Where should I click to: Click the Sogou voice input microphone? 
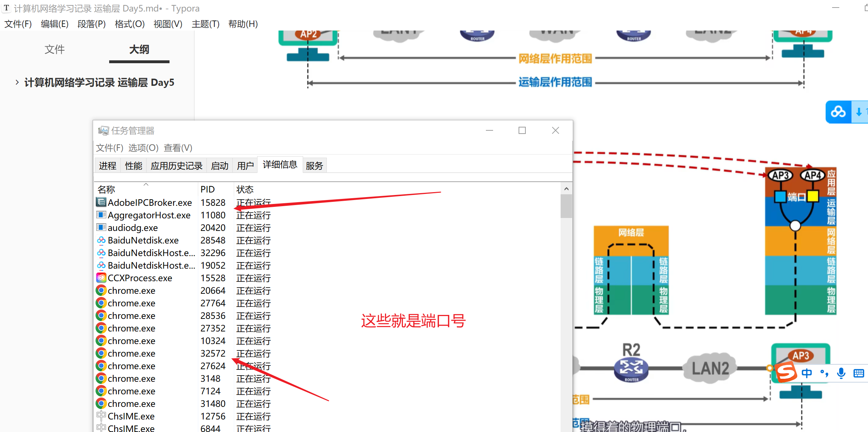click(x=841, y=373)
